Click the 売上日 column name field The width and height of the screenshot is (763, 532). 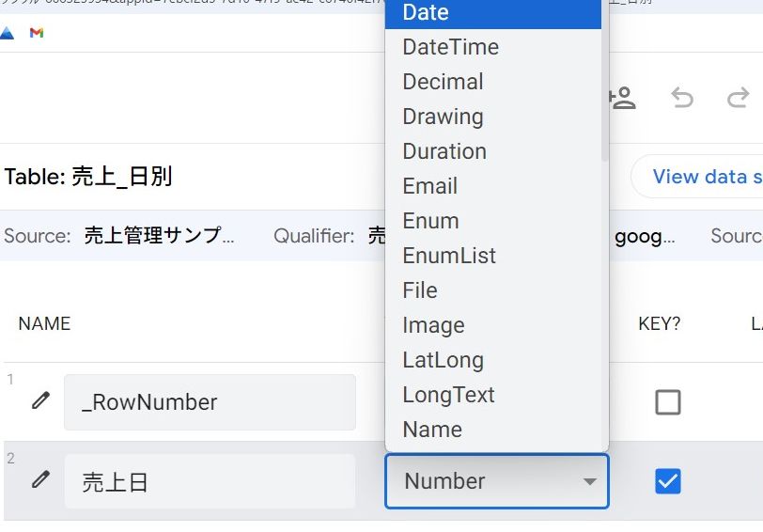(x=210, y=481)
